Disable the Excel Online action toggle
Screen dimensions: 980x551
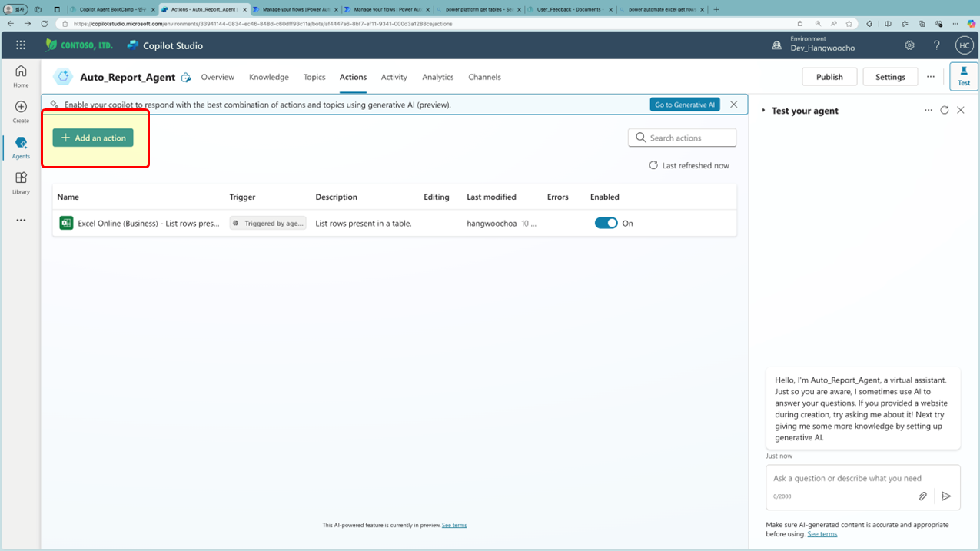point(606,223)
